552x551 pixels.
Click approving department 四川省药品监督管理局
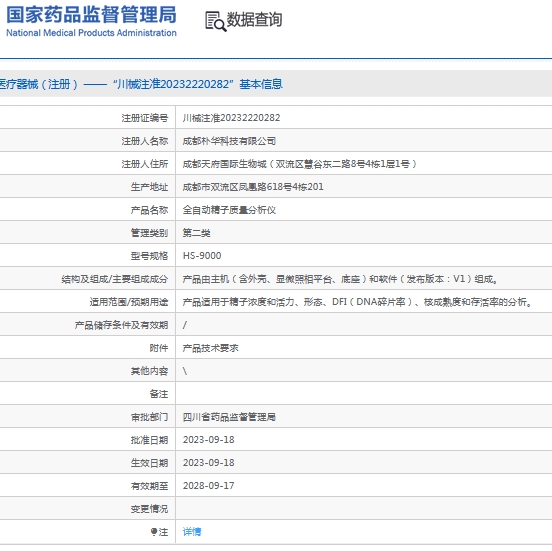coord(229,417)
